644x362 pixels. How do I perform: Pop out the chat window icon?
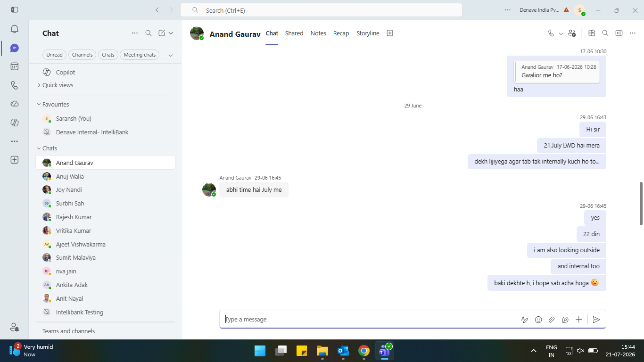click(619, 33)
